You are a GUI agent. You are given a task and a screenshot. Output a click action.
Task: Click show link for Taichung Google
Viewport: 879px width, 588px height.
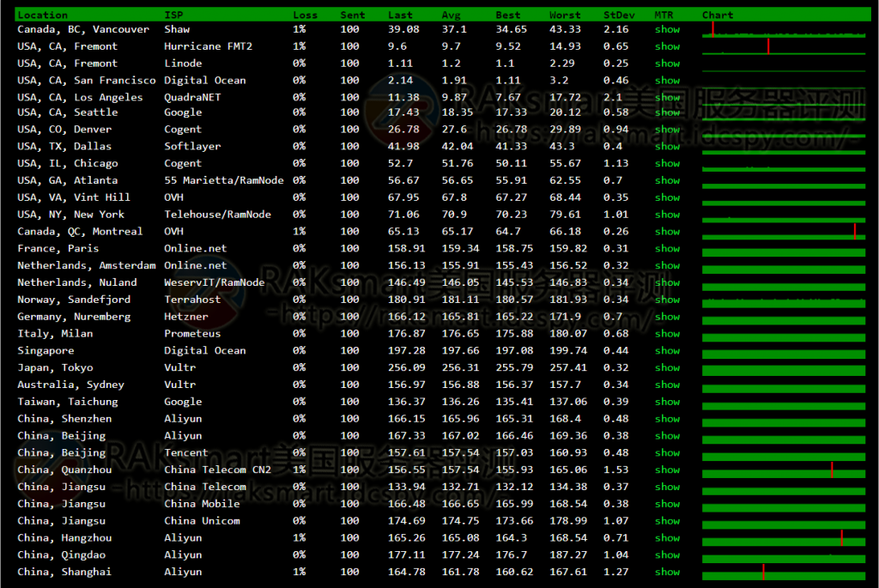tap(667, 402)
